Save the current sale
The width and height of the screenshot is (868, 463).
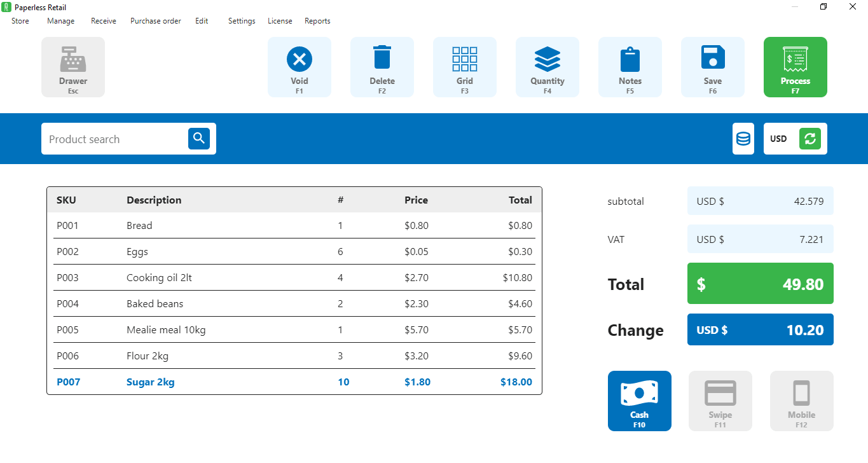click(x=713, y=67)
